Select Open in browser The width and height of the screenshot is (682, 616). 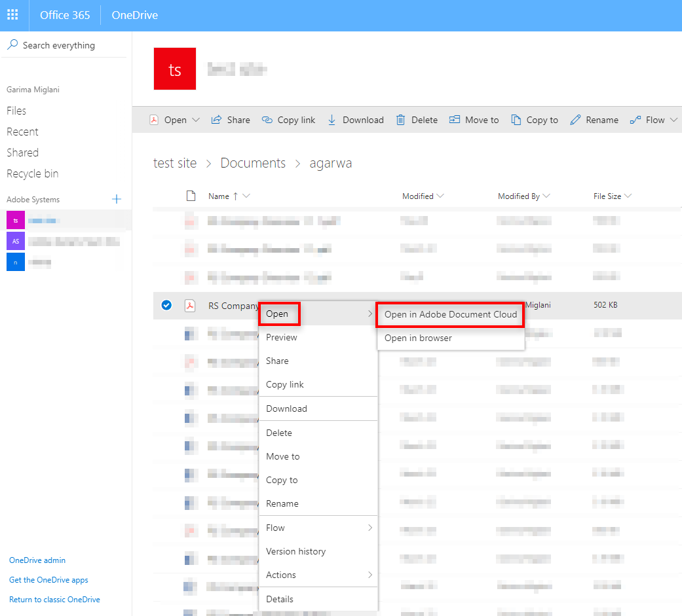click(451, 338)
